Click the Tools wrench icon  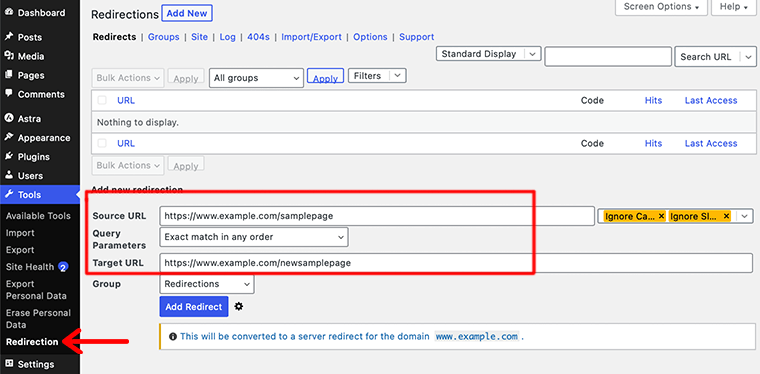pos(9,194)
